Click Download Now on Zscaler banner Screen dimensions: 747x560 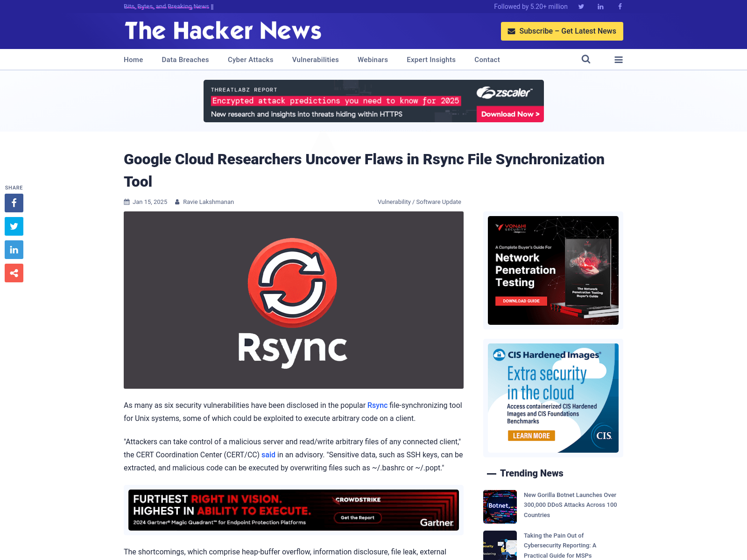point(510,114)
